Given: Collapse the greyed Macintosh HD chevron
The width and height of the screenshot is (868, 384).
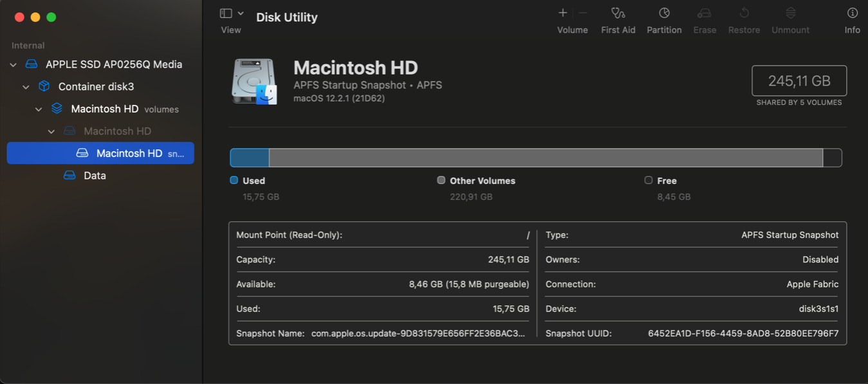Looking at the screenshot, I should click(x=51, y=131).
